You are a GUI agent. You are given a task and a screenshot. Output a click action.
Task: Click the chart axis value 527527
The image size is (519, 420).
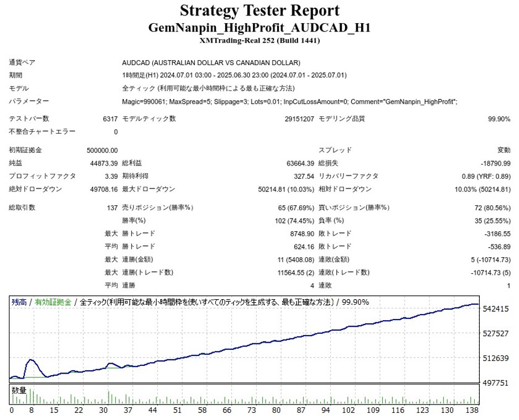click(495, 333)
